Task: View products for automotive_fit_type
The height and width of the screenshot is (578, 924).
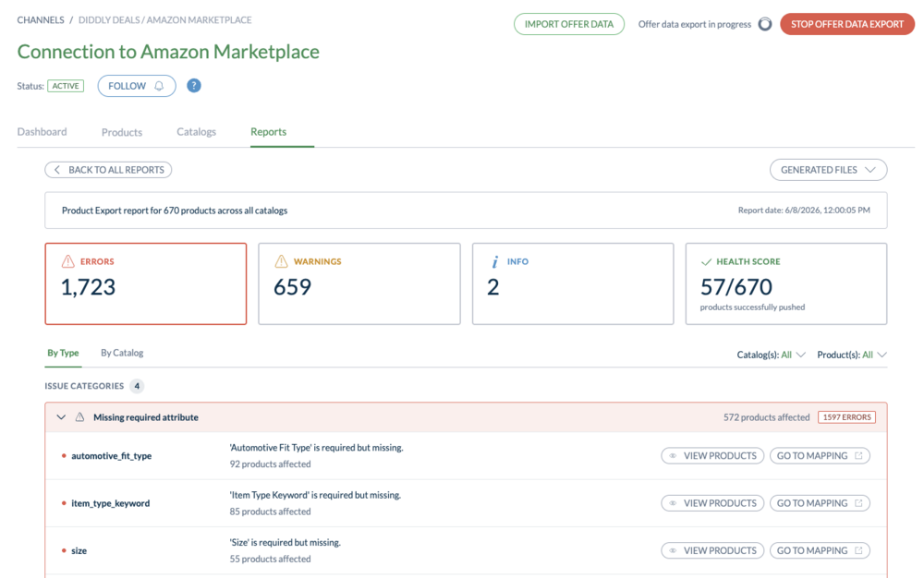Action: click(x=712, y=455)
